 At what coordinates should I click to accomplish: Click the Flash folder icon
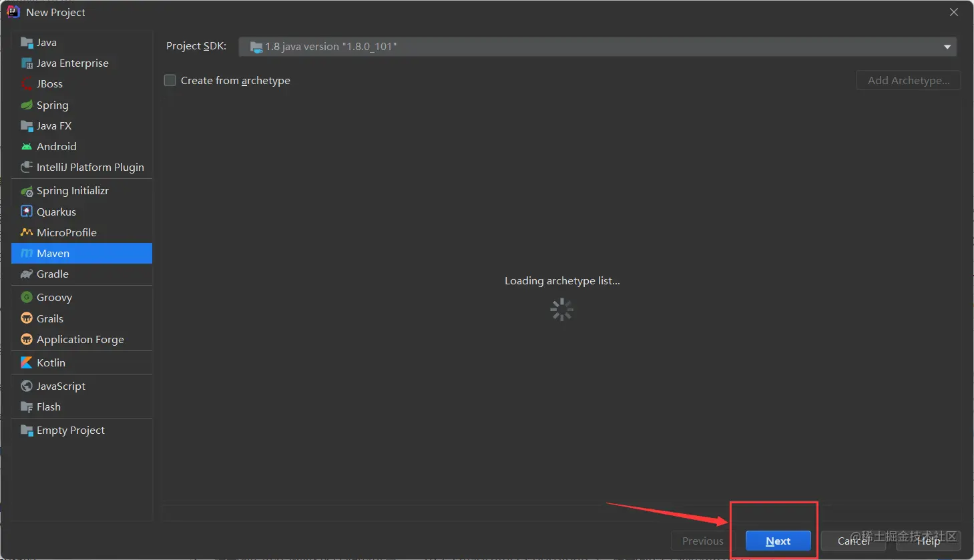27,406
